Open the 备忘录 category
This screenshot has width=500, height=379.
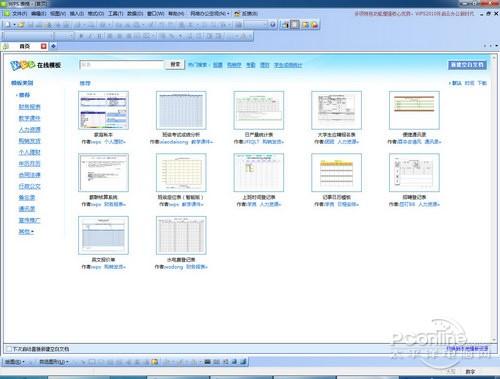(x=27, y=197)
